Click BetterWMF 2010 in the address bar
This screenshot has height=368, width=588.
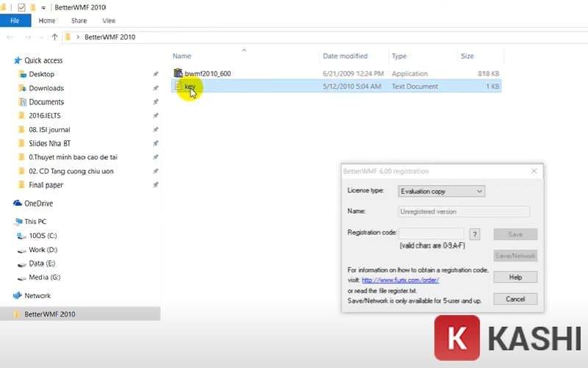point(110,37)
